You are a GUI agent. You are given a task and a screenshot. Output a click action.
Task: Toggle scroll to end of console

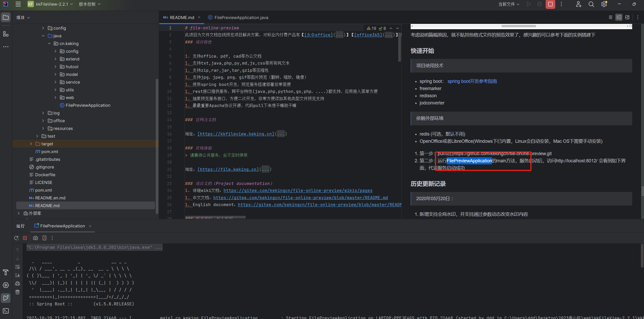[x=17, y=275]
